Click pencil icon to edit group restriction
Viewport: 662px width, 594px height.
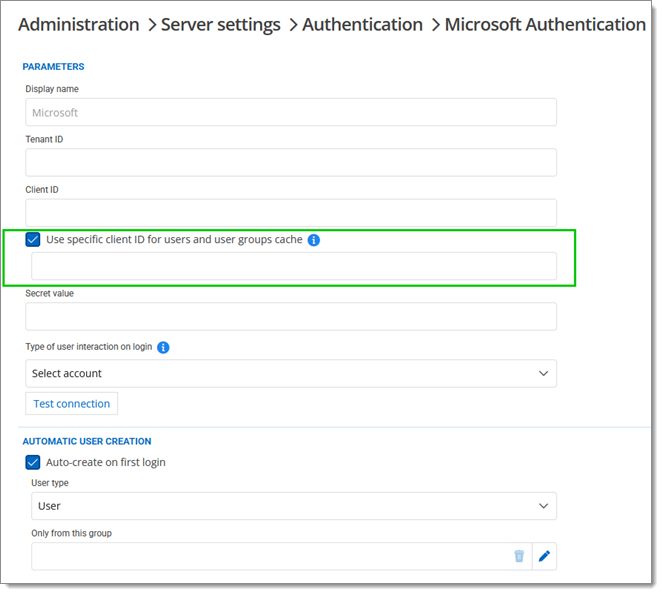point(544,556)
